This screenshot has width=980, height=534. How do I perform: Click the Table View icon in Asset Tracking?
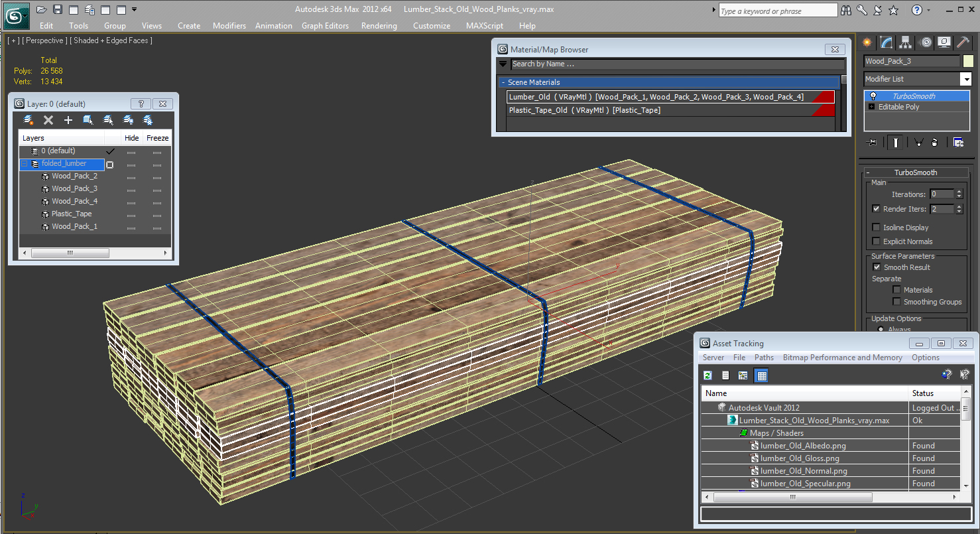(x=761, y=375)
